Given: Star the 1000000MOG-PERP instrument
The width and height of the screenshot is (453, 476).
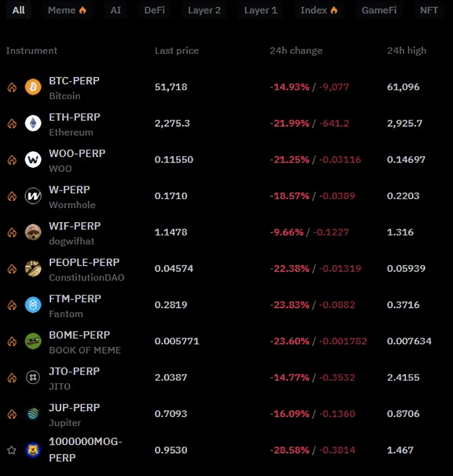Looking at the screenshot, I should [x=12, y=450].
